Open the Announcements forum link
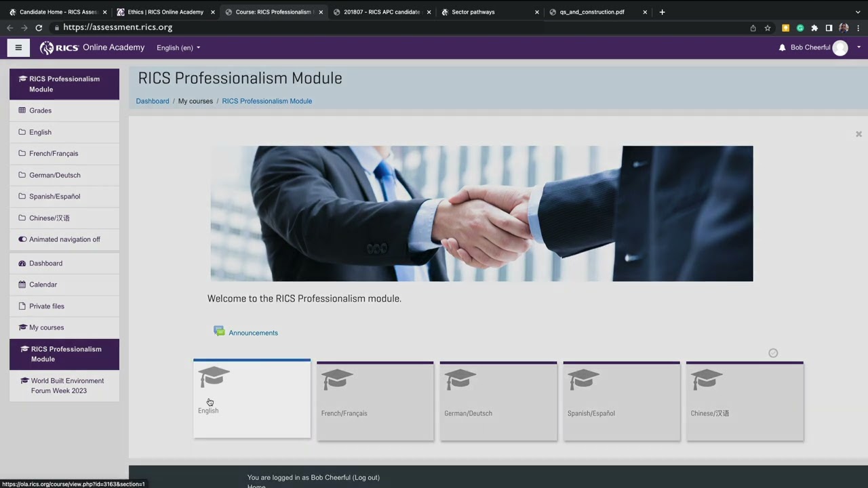868x488 pixels. click(253, 333)
